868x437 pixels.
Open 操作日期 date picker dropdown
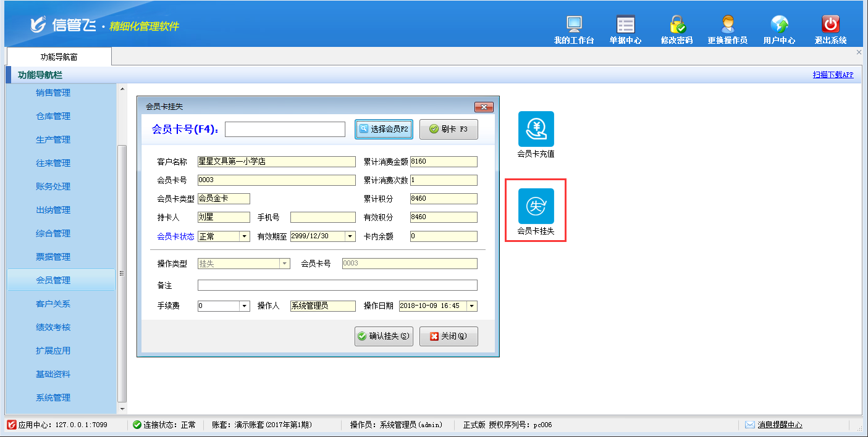coord(472,306)
